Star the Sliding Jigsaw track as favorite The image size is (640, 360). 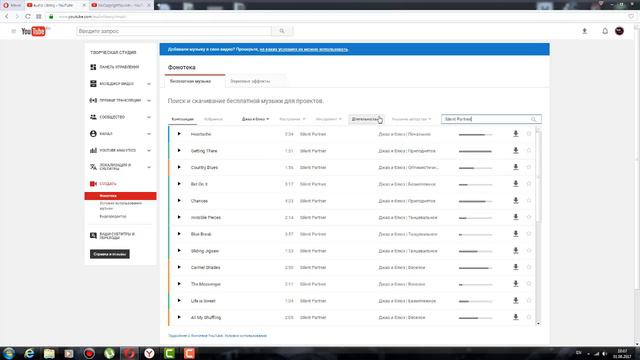point(529,251)
